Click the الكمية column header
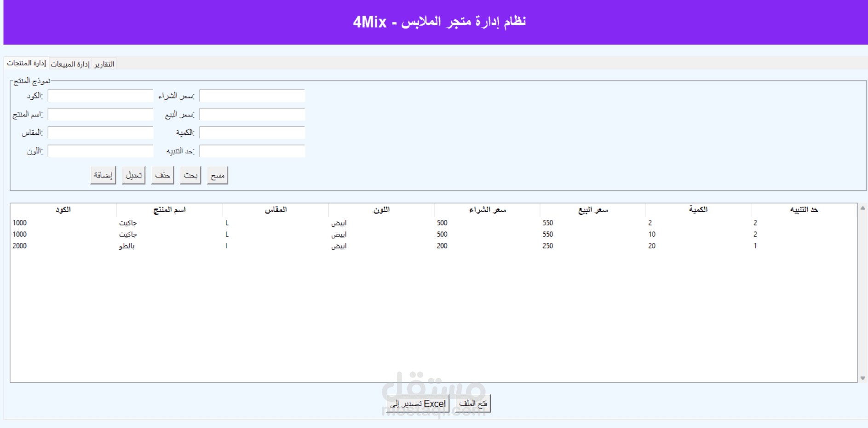The image size is (868, 428). click(x=698, y=210)
